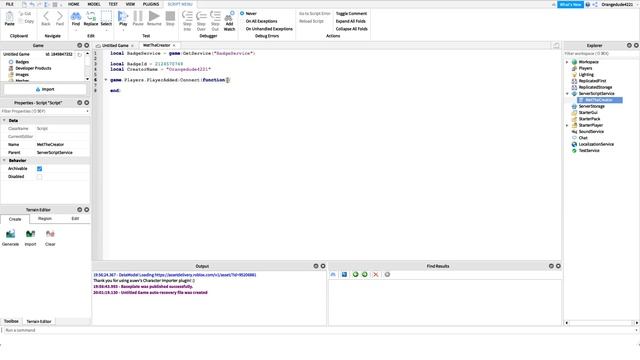Open the Find tool with binoculars

coord(76,16)
